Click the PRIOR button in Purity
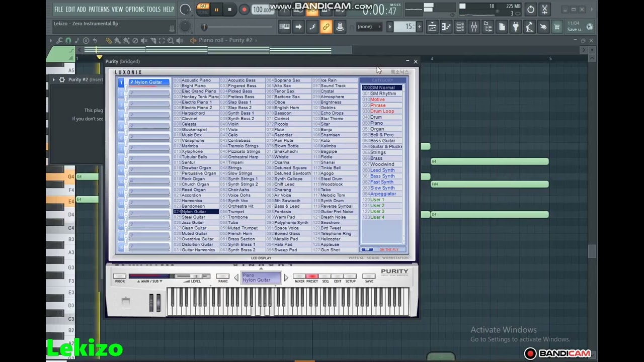This screenshot has height=362, width=644. (x=120, y=276)
